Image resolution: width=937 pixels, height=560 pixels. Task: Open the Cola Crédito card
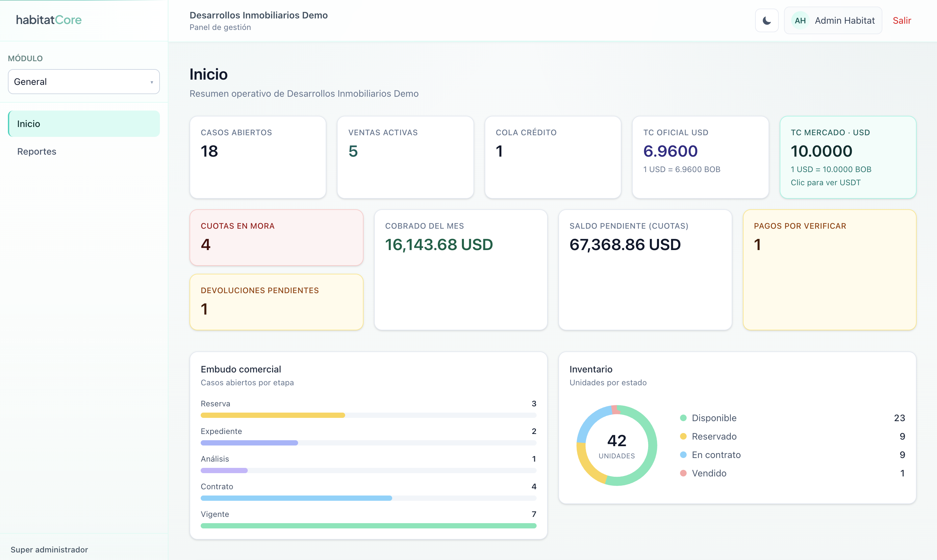553,157
